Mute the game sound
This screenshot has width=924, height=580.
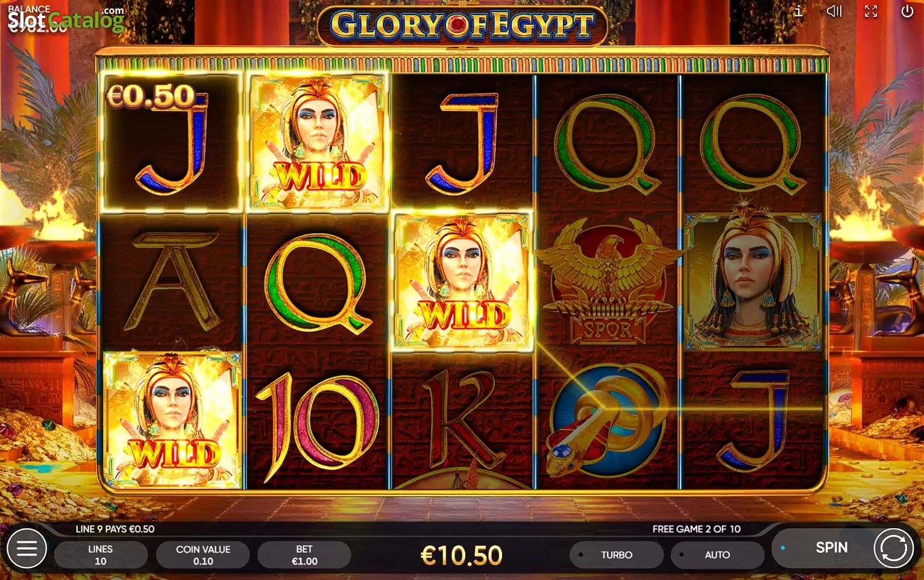click(x=834, y=11)
